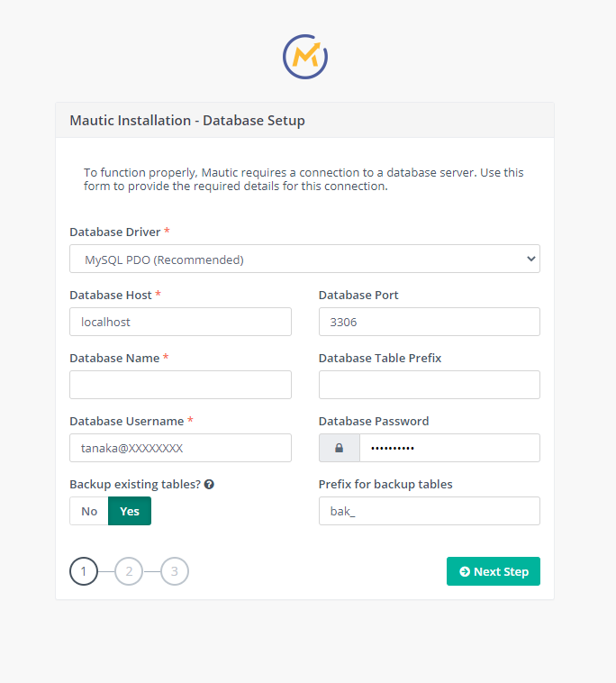
Task: Go to installation step 1 circle
Action: tap(84, 571)
